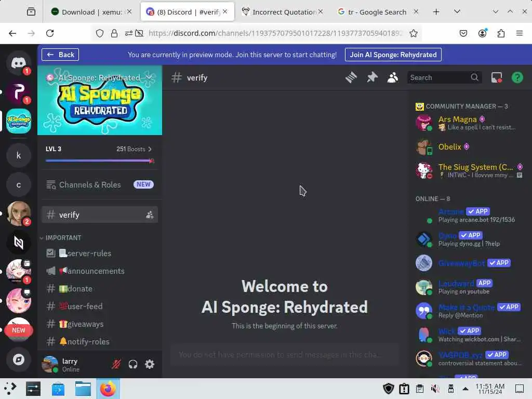The image size is (532, 399).
Task: Bookmark this page with the star icon
Action: pyautogui.click(x=413, y=33)
